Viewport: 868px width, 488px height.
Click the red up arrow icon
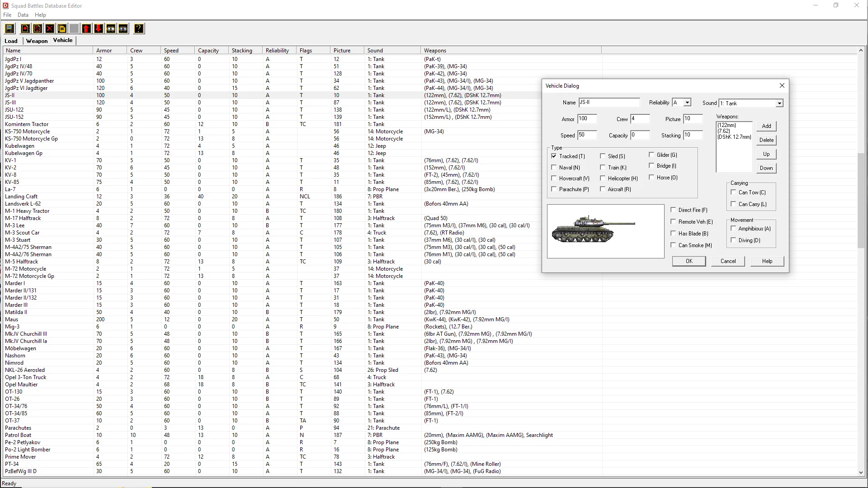[86, 29]
